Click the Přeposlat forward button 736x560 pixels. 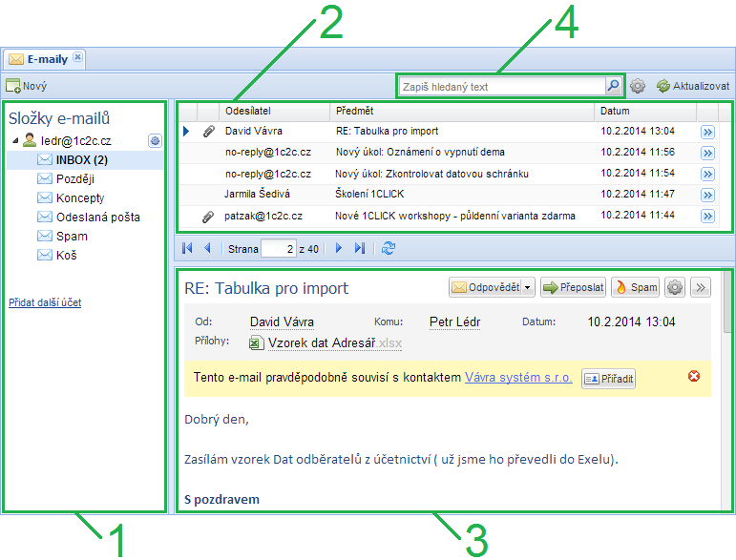click(573, 287)
